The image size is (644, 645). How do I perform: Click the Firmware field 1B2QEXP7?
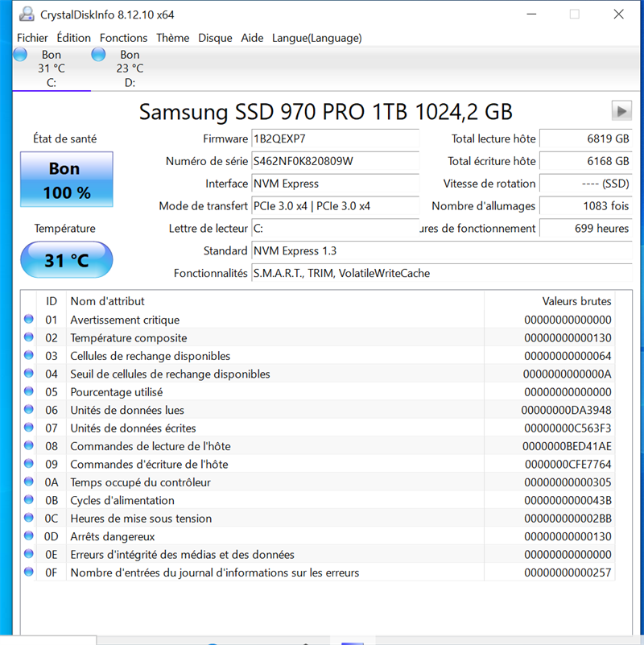tap(335, 139)
